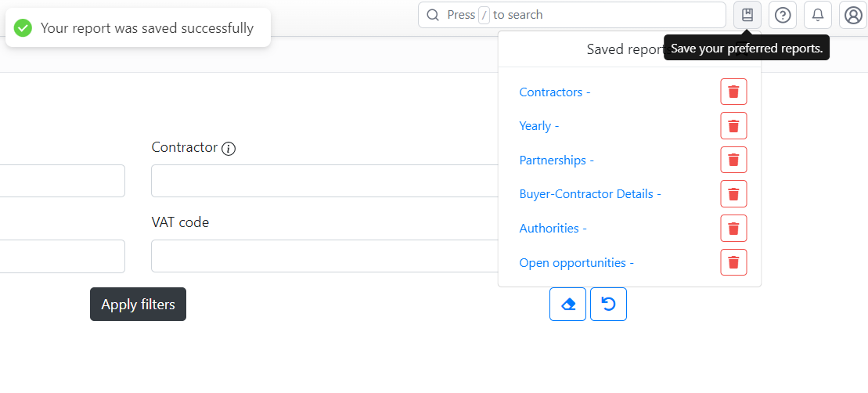Focus the search bar at the top
The width and height of the screenshot is (868, 393).
572,15
